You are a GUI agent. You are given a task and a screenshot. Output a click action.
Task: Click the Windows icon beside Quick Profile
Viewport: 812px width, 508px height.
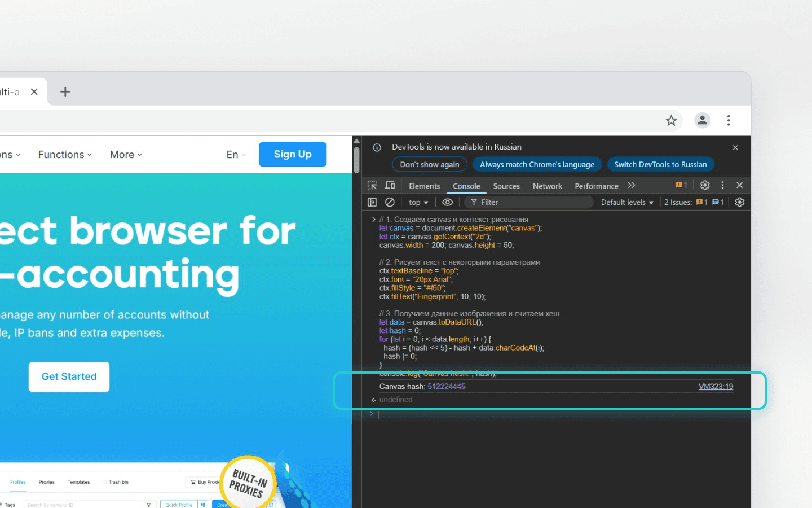[203, 505]
